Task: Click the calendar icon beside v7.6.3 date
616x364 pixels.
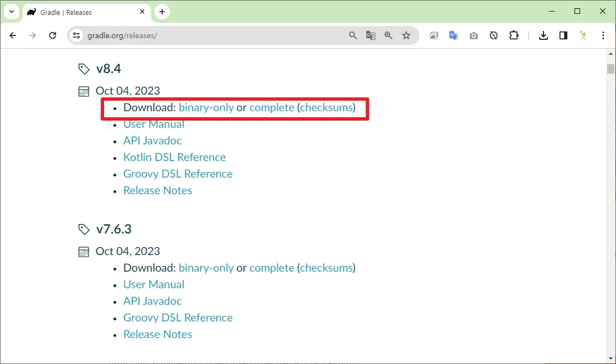Action: (84, 252)
